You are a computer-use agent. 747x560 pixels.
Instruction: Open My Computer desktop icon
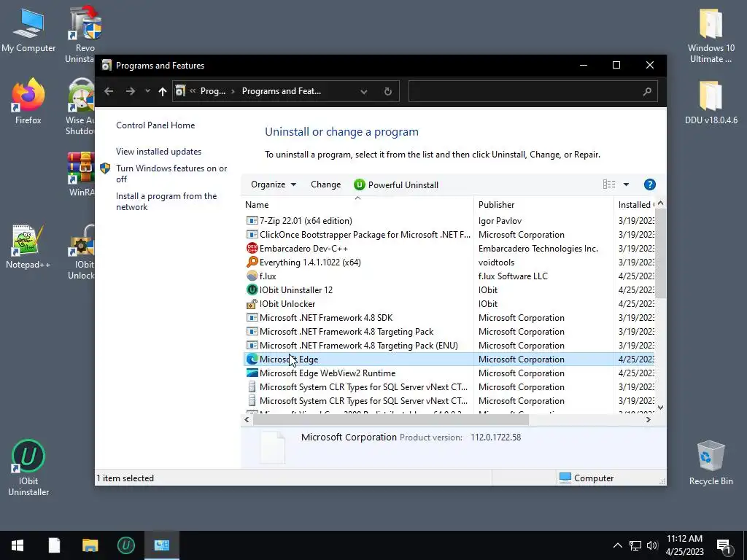click(x=28, y=30)
